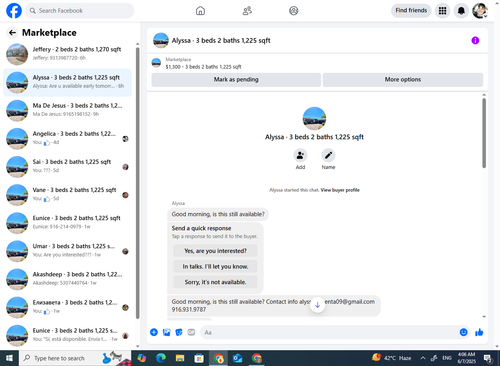Click the Search Facebook field
The height and width of the screenshot is (366, 500).
[80, 11]
